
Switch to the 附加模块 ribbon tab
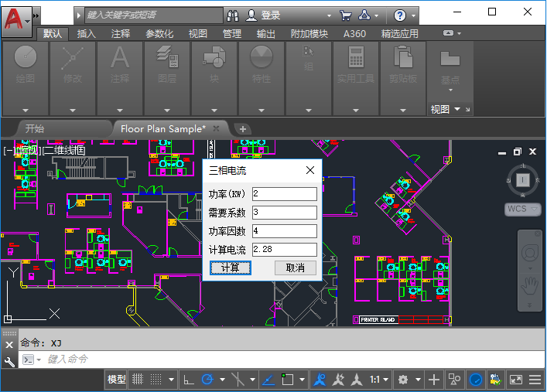pos(309,34)
